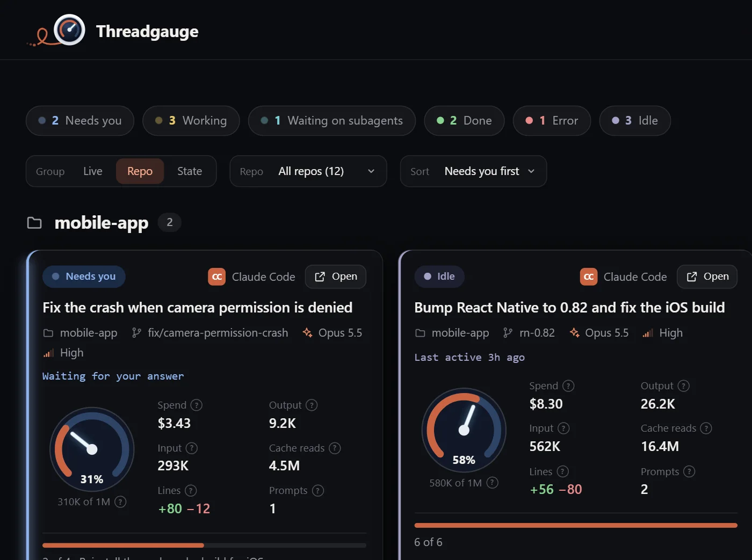Group sessions by Live

pos(93,171)
